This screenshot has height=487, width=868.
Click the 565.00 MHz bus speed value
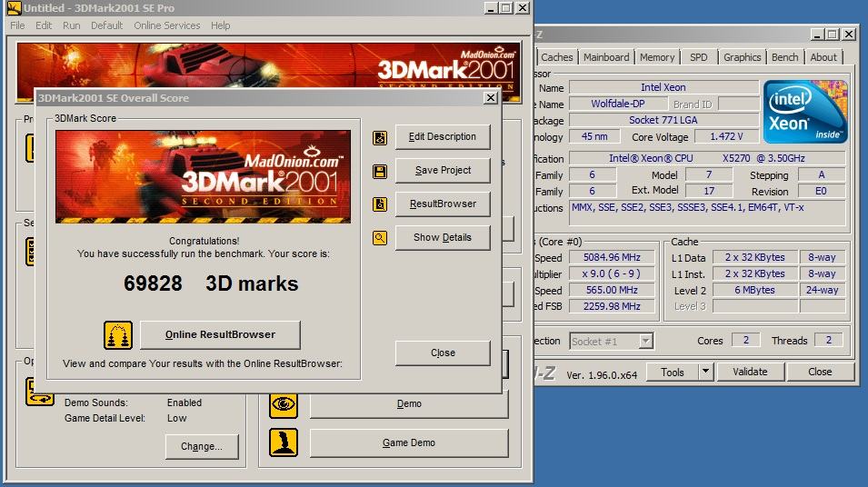[x=612, y=290]
